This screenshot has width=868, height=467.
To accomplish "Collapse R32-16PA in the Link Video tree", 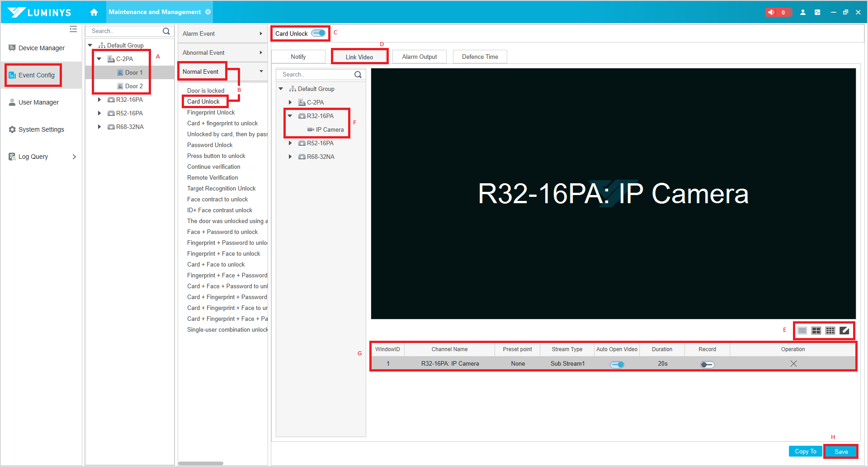I will (x=290, y=116).
